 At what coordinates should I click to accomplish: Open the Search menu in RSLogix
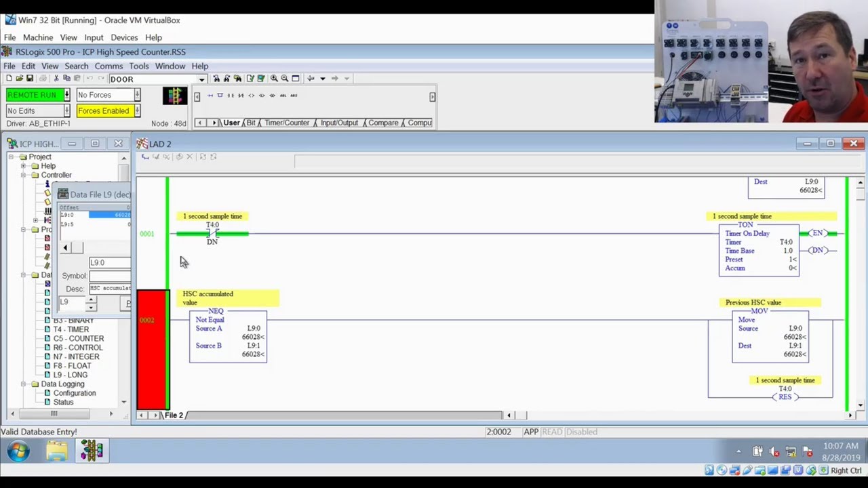pyautogui.click(x=76, y=66)
